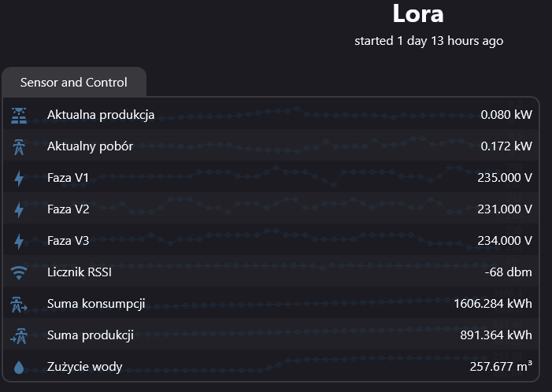Click the lightning bolt icon beside Faza V1
This screenshot has height=392, width=552.
19,179
